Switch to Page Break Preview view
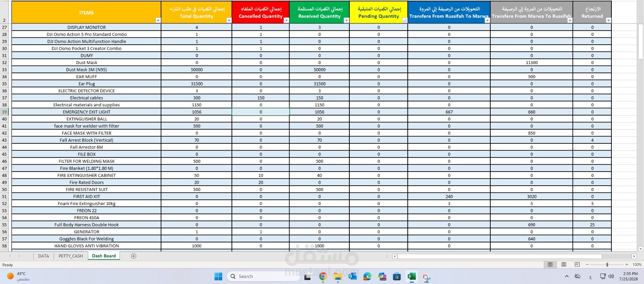Viewport: 644px width, 284px height. click(577, 265)
